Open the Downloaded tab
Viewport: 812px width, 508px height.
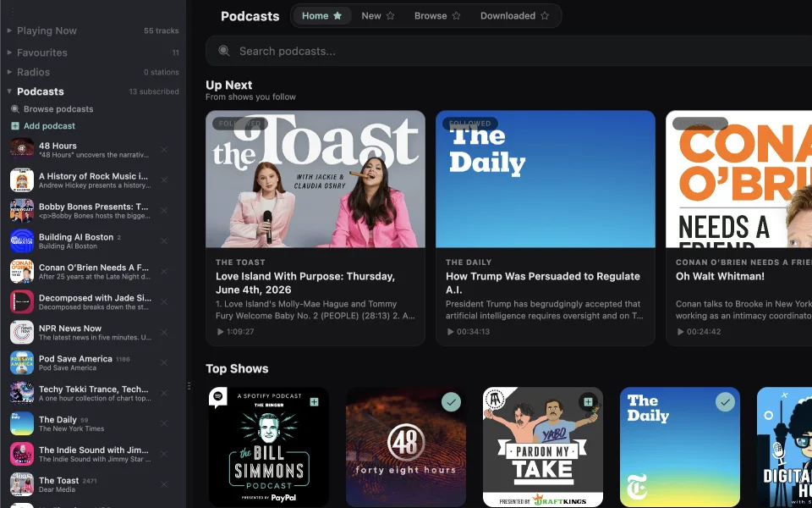pyautogui.click(x=515, y=15)
